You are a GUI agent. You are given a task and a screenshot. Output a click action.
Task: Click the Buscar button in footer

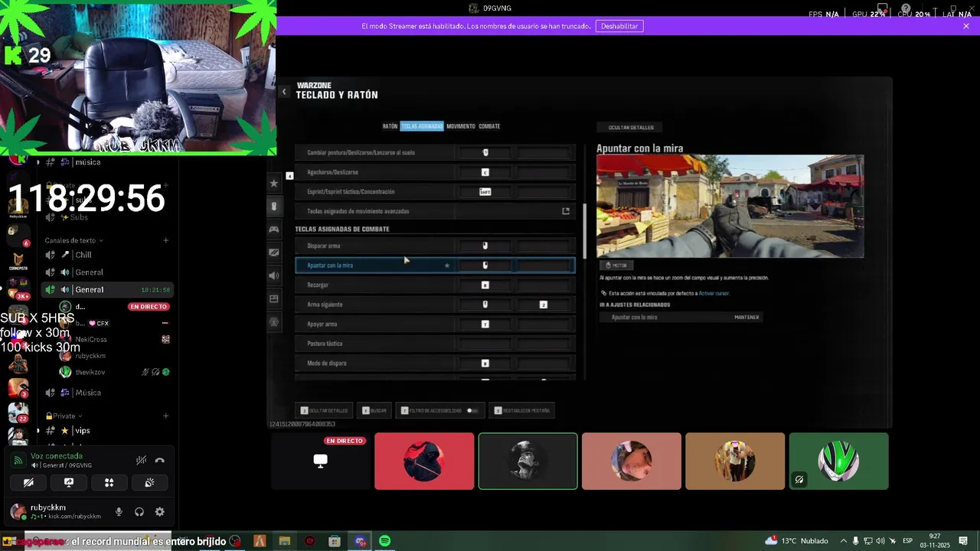(375, 411)
